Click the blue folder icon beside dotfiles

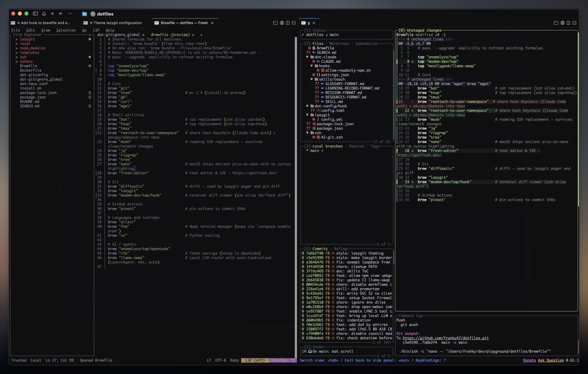[x=84, y=14]
